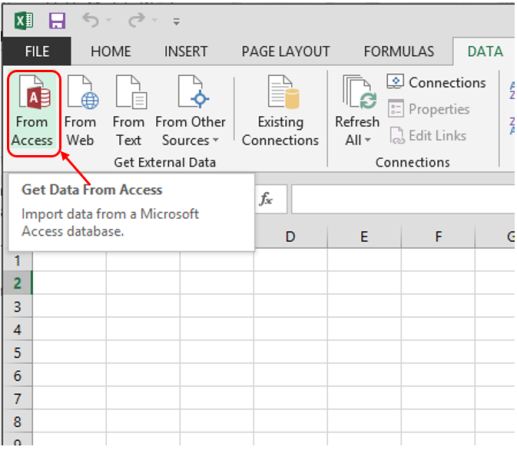The height and width of the screenshot is (450, 517).
Task: Open the Refresh All dropdown arrow
Action: pyautogui.click(x=367, y=140)
